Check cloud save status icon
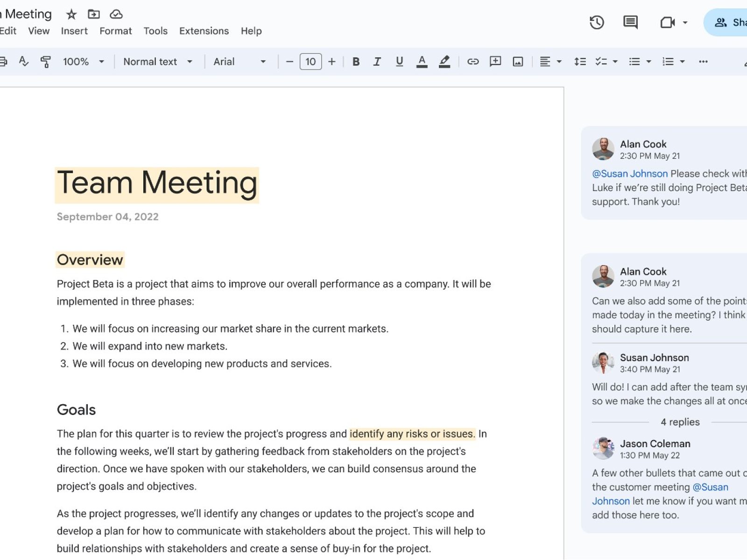The width and height of the screenshot is (747, 560). click(116, 14)
